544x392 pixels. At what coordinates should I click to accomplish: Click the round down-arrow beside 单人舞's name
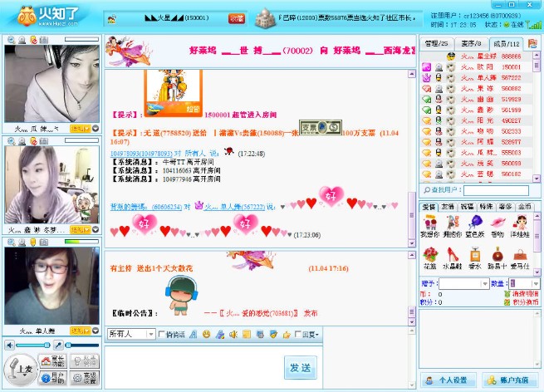96,331
